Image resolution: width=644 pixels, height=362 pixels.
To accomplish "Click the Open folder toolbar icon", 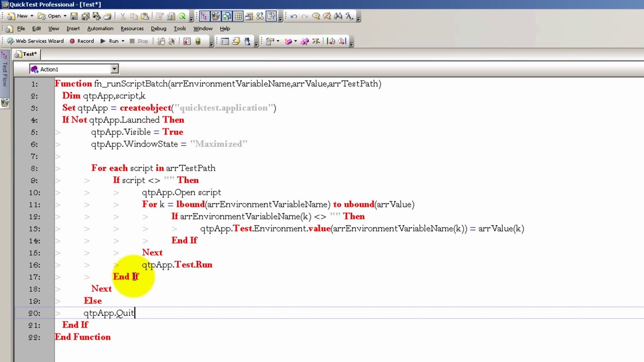I will pos(42,16).
